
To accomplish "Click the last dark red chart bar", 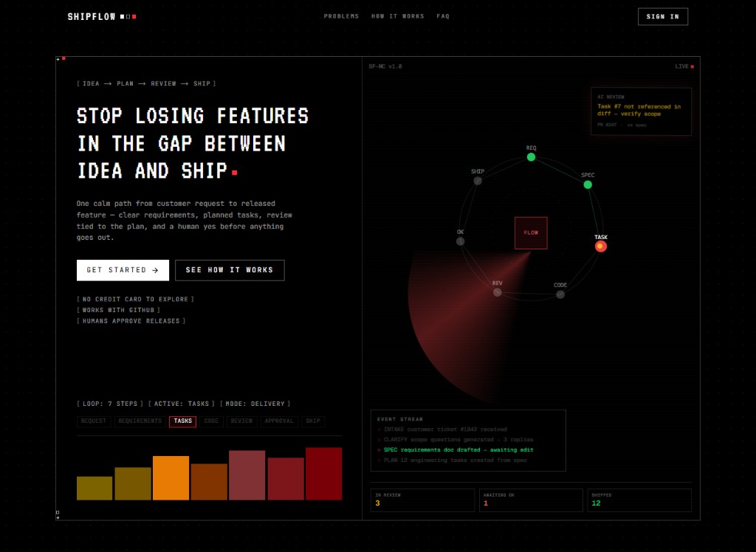I will [323, 474].
